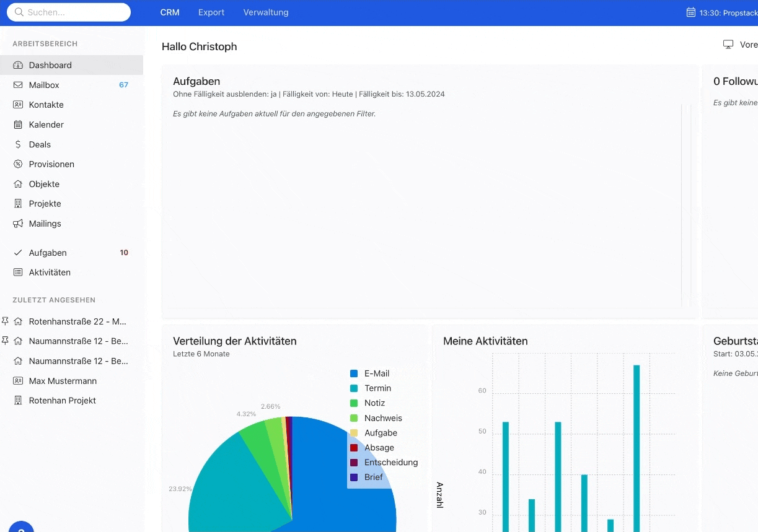
Task: Click the Mailings megaphone icon
Action: (18, 224)
